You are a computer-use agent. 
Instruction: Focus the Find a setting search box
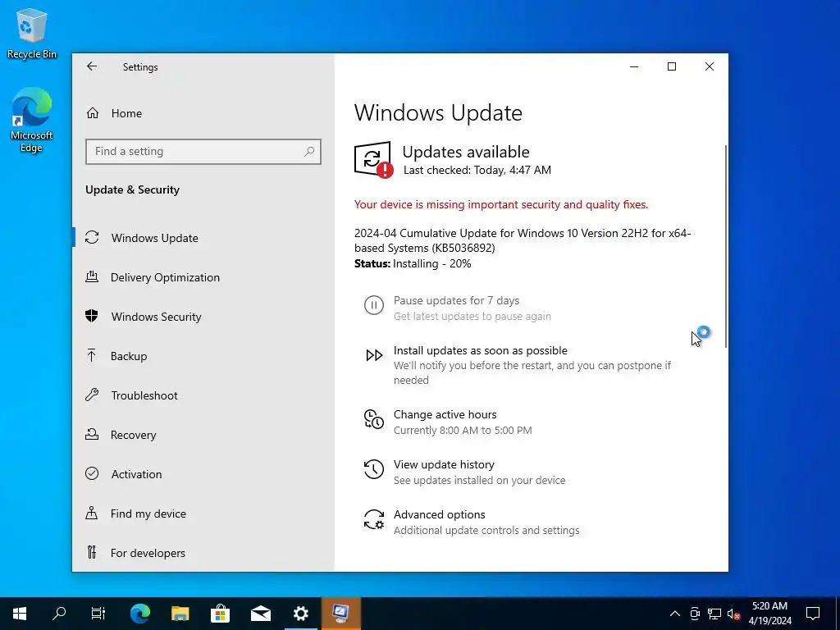(203, 152)
